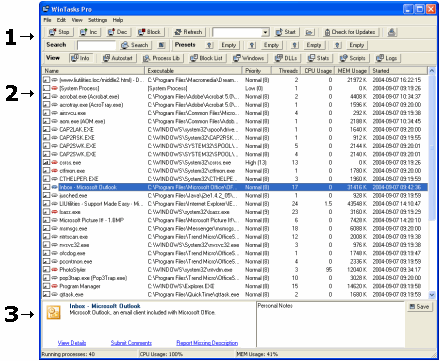Sort the list by the CPU Usage column

(318, 71)
